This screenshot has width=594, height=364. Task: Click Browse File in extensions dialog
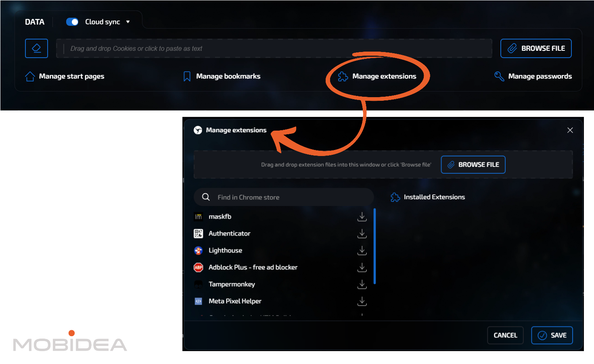pos(473,164)
